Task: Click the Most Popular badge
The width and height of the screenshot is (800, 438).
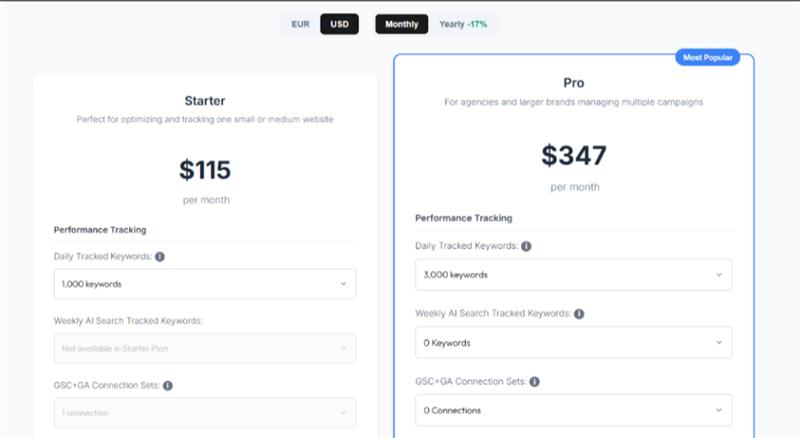Action: coord(706,58)
